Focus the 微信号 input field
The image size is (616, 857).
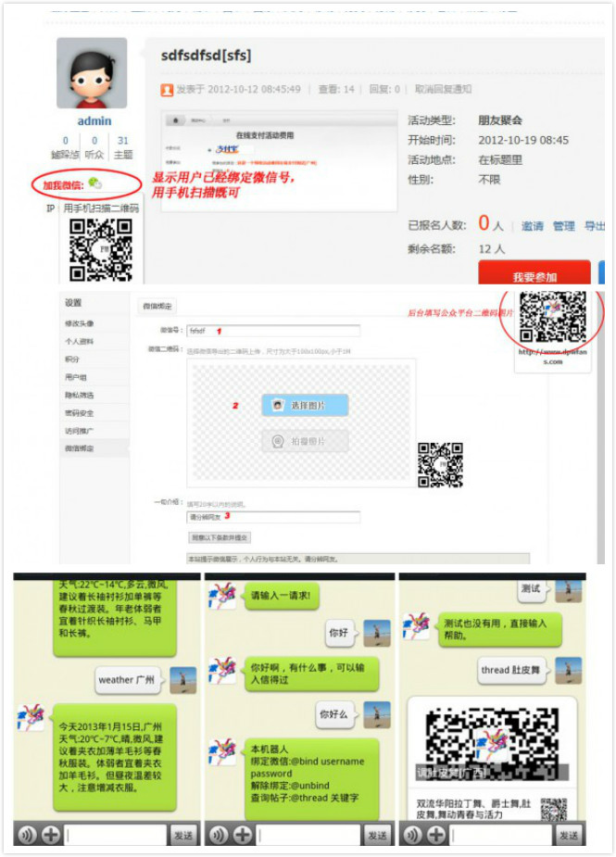[x=273, y=331]
